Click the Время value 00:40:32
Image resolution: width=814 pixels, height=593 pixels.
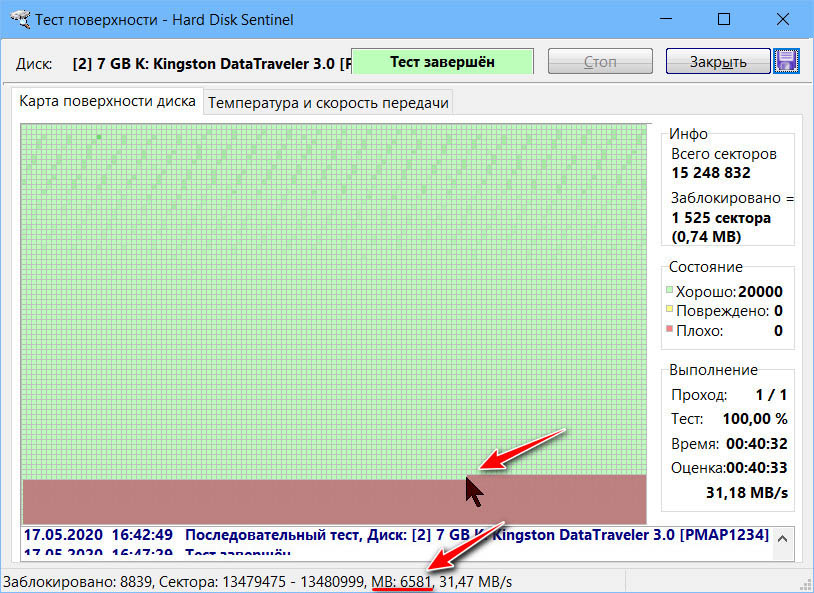point(756,443)
